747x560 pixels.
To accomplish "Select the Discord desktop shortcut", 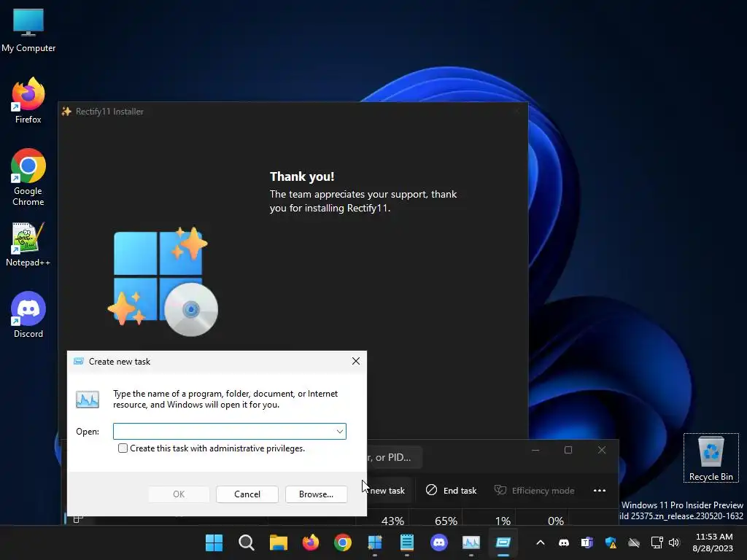I will pyautogui.click(x=28, y=315).
